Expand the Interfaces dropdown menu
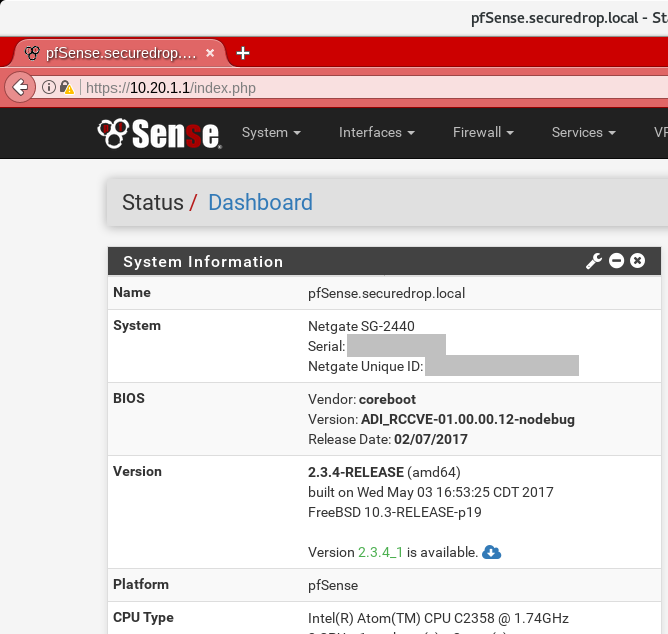 (376, 132)
